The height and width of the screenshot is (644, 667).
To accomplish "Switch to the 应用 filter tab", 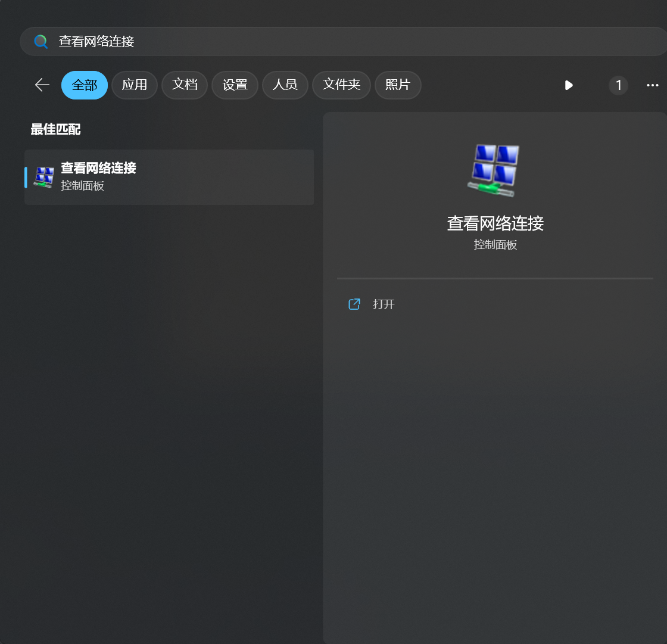I will (134, 85).
